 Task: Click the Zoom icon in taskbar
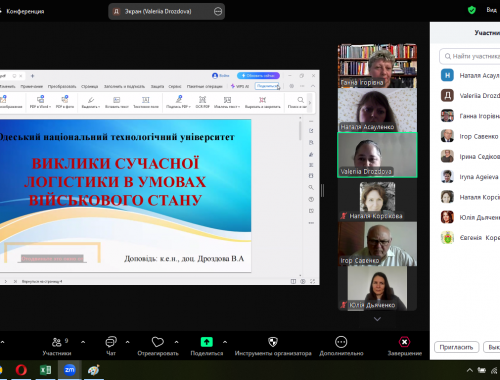pyautogui.click(x=69, y=370)
